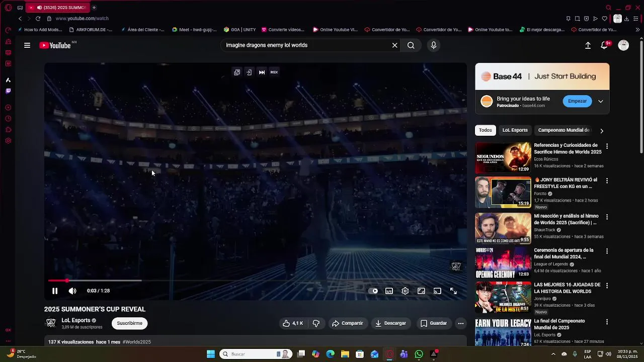Open Twitch in Opera sidebar

coord(8,91)
